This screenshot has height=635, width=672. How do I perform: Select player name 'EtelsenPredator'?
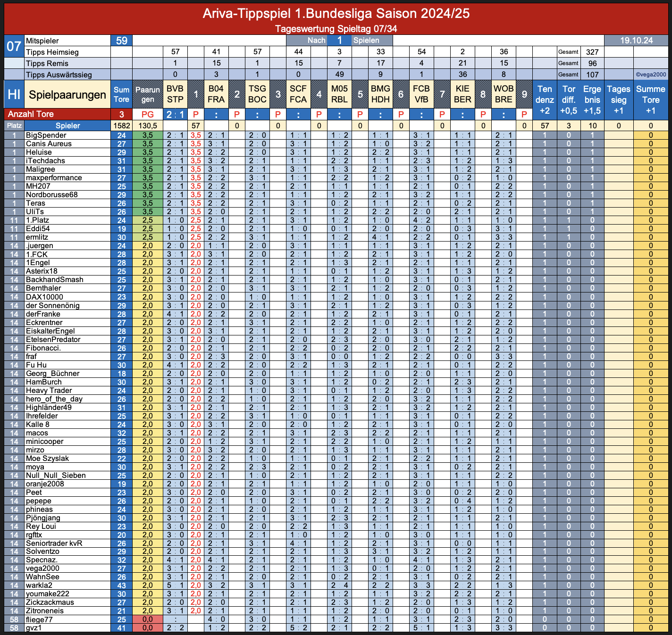point(53,339)
